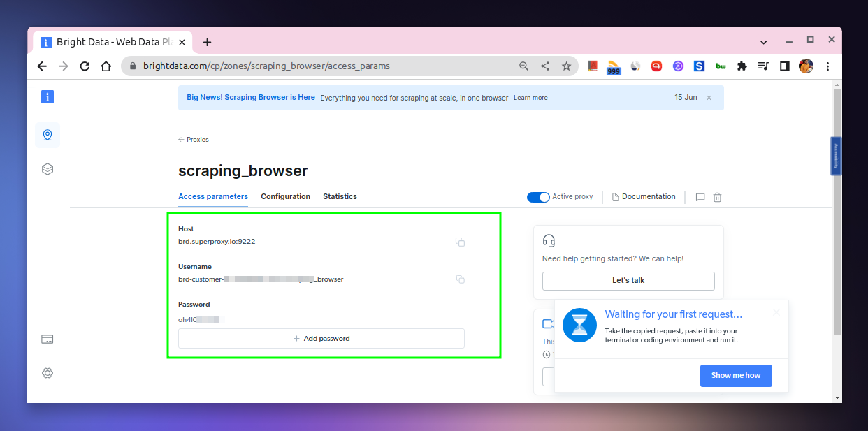868x431 pixels.
Task: Open the Documentation link
Action: (x=644, y=197)
